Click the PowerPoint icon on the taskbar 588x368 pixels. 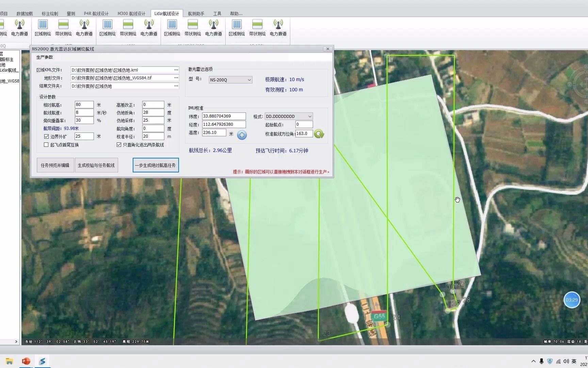point(26,361)
